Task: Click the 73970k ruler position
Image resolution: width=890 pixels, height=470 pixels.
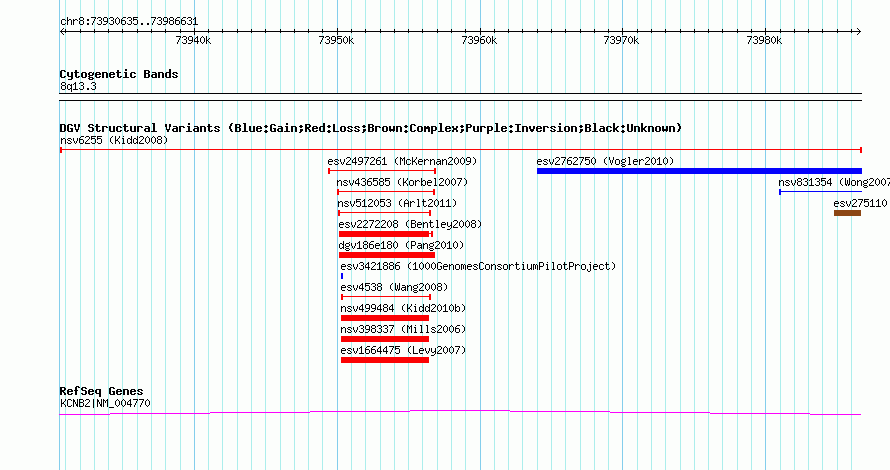Action: coord(622,40)
